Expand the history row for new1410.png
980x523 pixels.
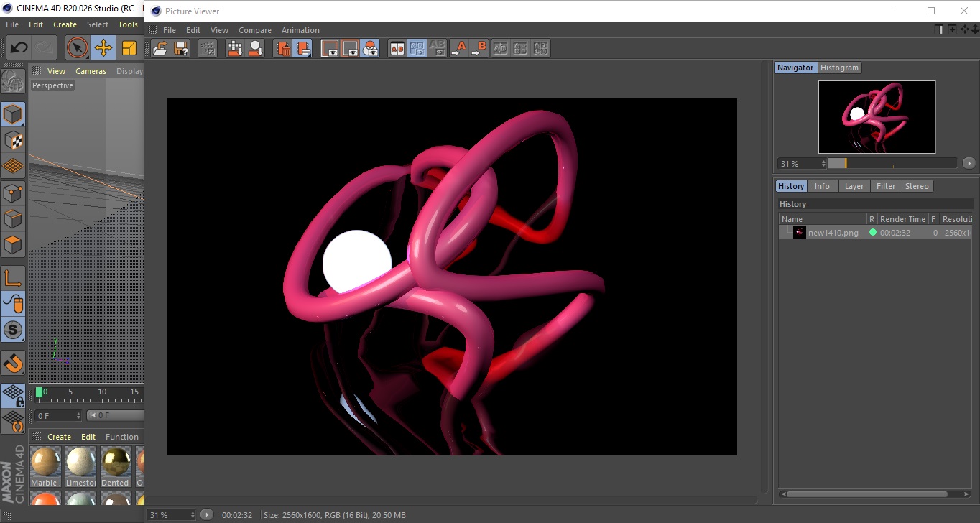point(786,233)
